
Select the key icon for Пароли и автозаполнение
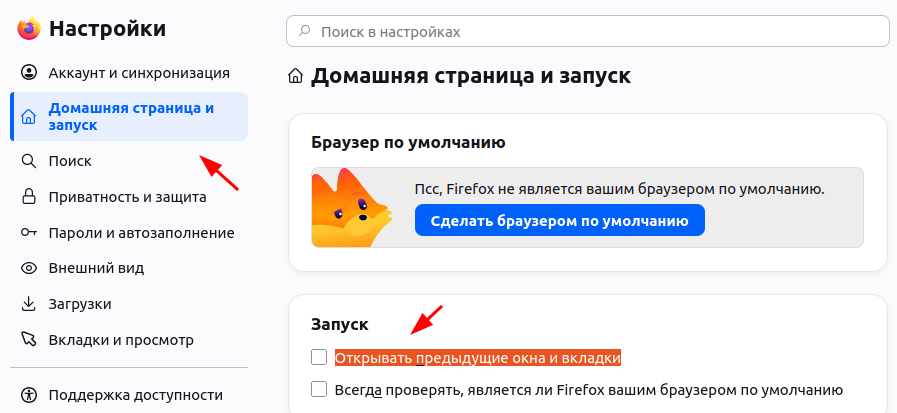pos(28,233)
